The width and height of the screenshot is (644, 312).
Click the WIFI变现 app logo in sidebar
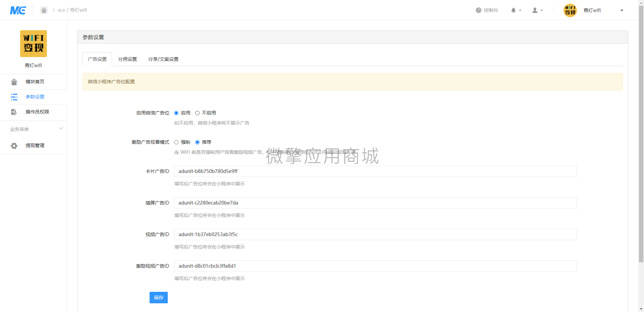click(34, 44)
